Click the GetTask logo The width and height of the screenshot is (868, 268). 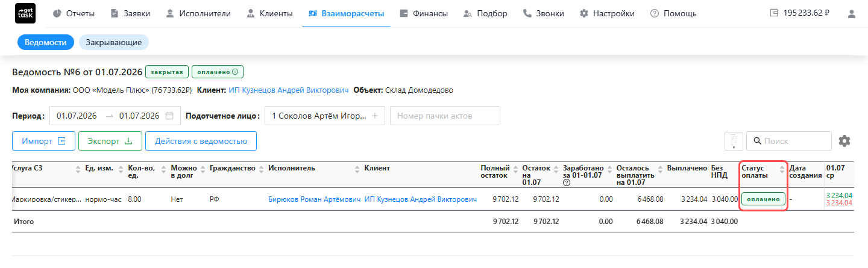click(x=25, y=13)
